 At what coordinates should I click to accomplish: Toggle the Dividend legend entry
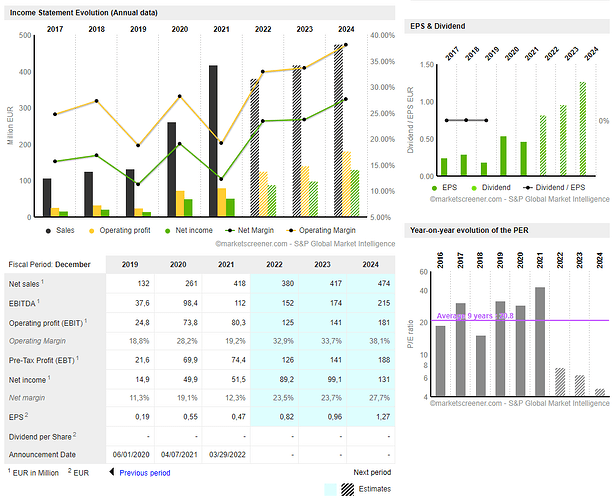[491, 188]
